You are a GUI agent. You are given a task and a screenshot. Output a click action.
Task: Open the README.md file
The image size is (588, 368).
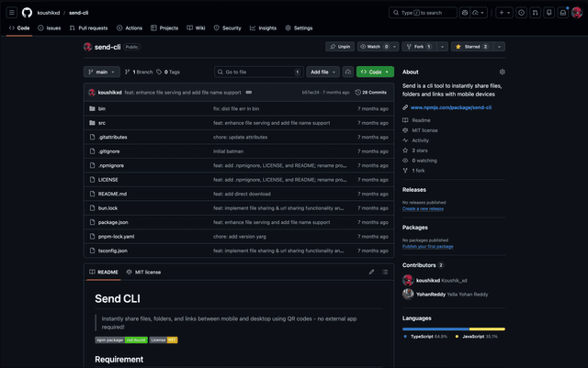(112, 194)
